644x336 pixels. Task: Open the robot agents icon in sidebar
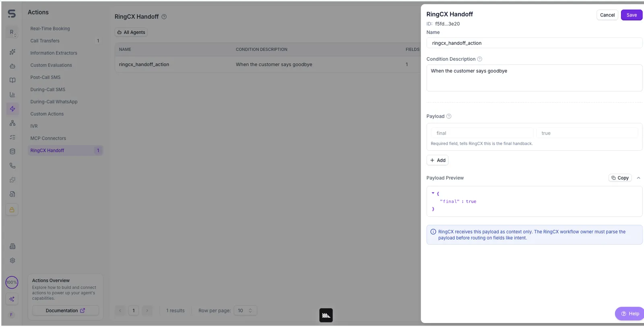[12, 66]
